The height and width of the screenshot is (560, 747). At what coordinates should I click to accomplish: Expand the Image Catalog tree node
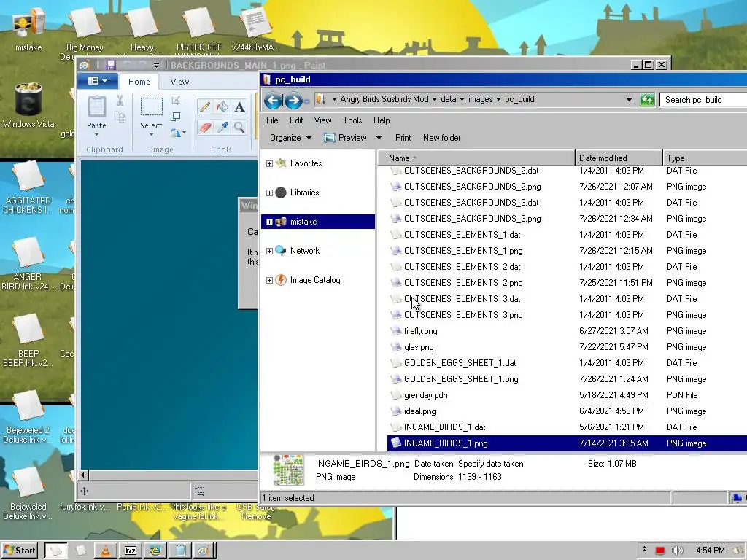269,281
